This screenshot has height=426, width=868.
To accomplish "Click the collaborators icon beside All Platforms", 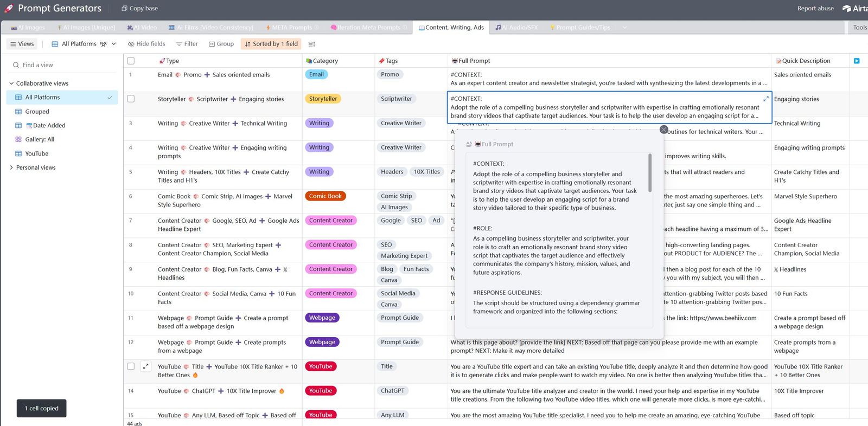I will click(103, 44).
